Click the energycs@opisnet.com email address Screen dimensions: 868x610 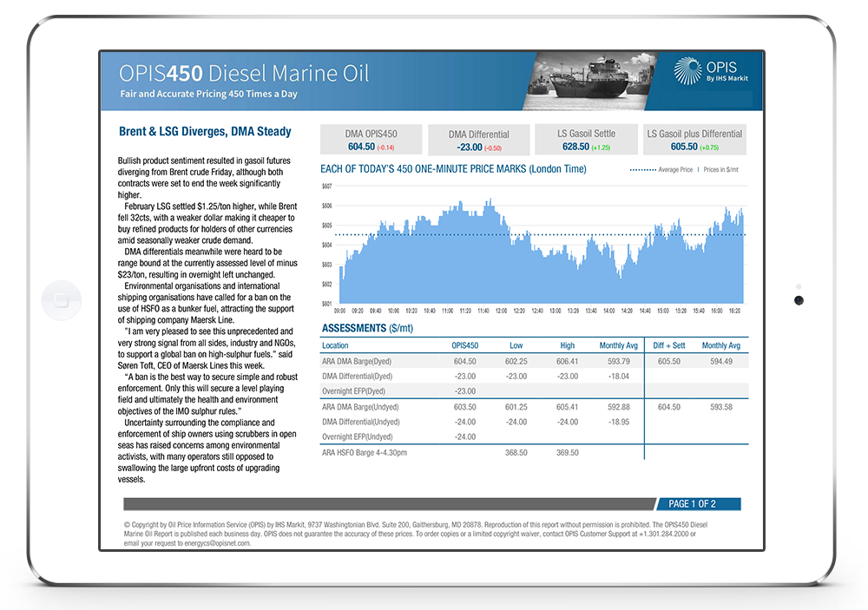click(x=217, y=543)
